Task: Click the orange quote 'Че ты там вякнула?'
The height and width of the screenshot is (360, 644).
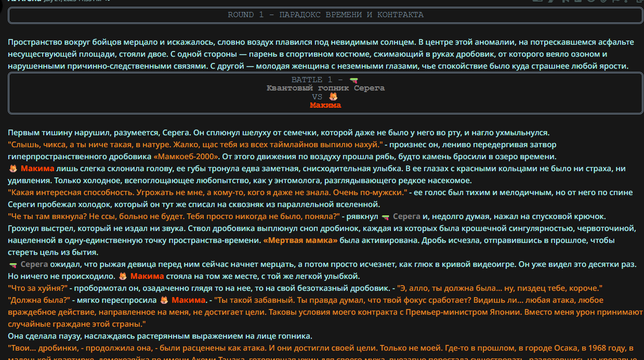Action: [x=174, y=216]
